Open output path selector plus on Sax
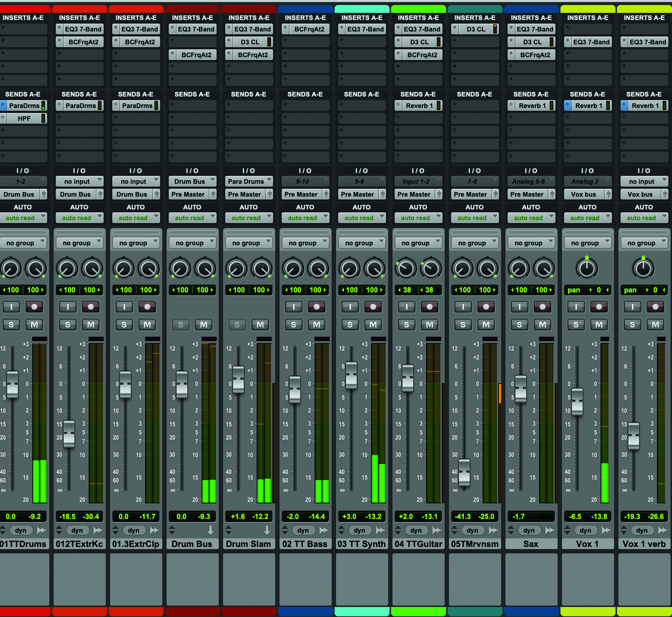Viewport: 672px width, 617px height. (x=552, y=194)
